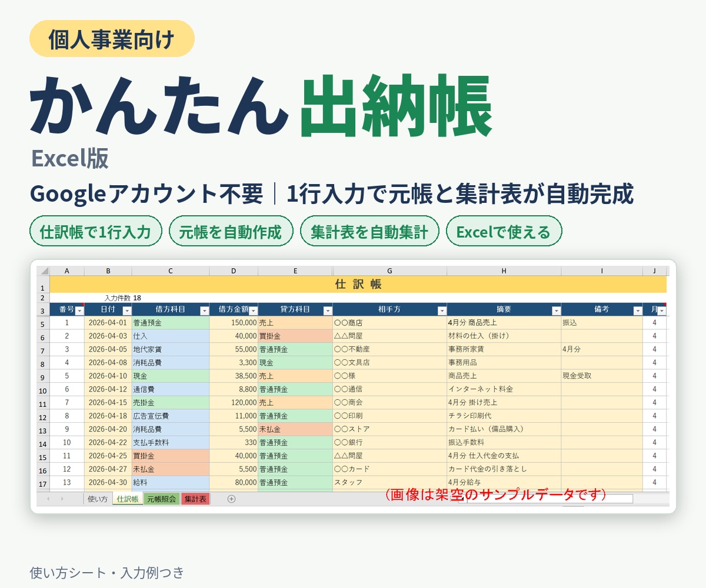Click the チラシ印刷代 description cell

504,416
